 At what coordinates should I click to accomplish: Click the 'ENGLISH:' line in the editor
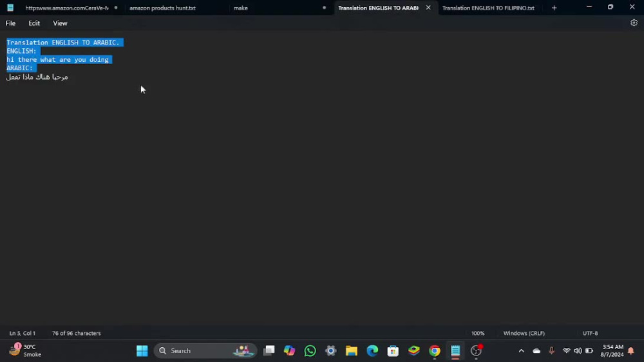(x=21, y=51)
